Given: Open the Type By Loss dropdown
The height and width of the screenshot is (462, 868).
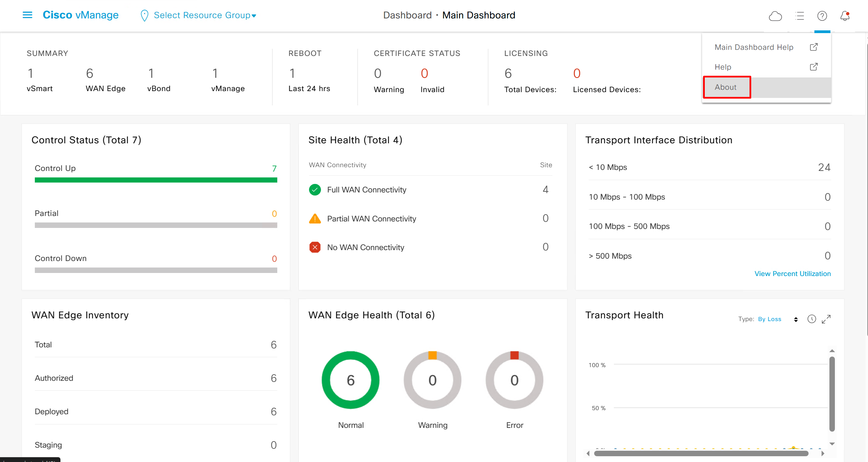Looking at the screenshot, I should coord(770,319).
